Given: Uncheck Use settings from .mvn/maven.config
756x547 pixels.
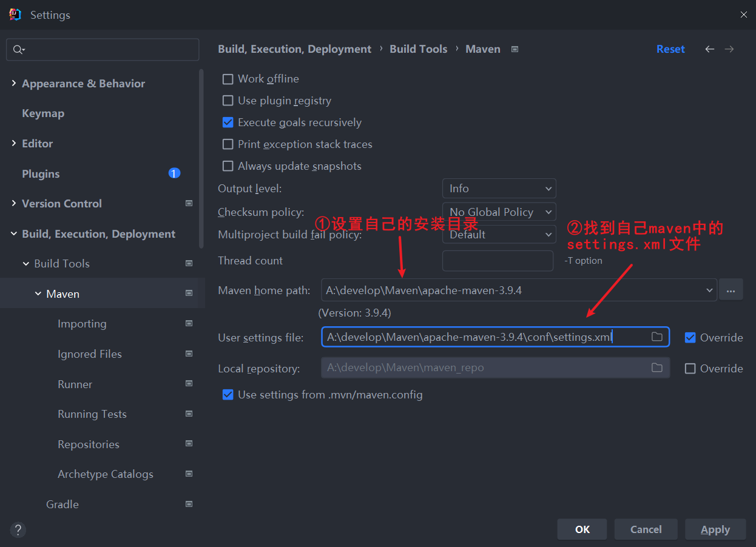Looking at the screenshot, I should [x=228, y=395].
